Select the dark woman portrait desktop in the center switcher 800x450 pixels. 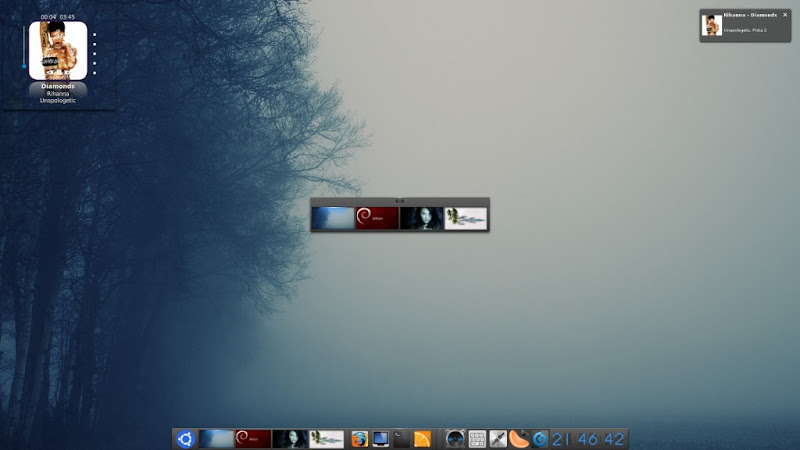point(421,218)
